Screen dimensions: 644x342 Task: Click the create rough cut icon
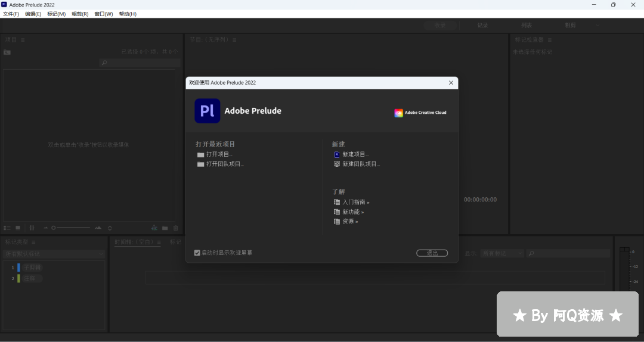[154, 228]
